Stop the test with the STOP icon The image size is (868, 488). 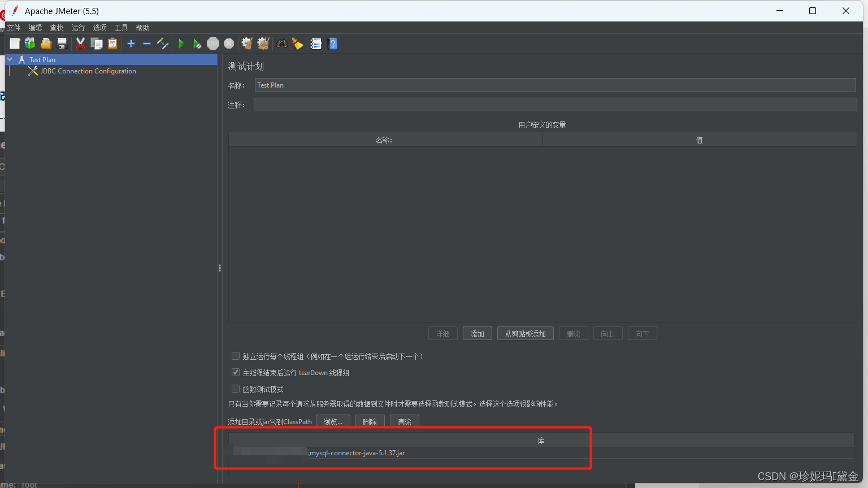(x=213, y=43)
